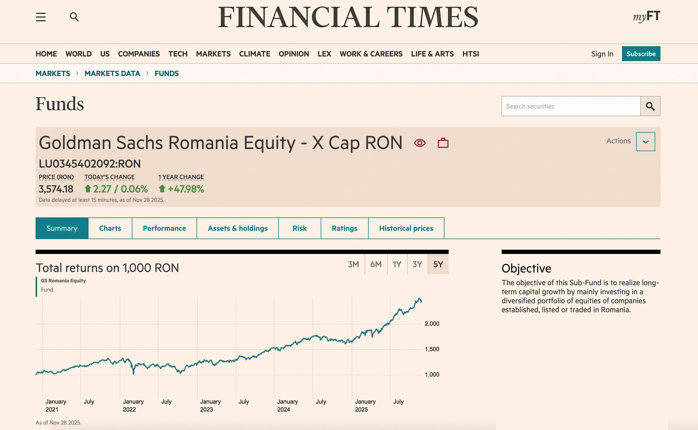Click the myFT logo icon
The height and width of the screenshot is (430, 698).
[x=644, y=18]
